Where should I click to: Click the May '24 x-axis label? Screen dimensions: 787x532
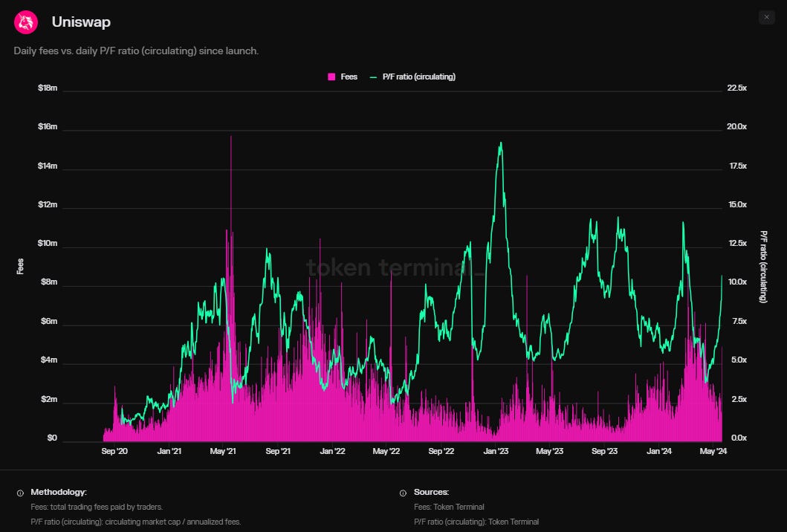[713, 451]
